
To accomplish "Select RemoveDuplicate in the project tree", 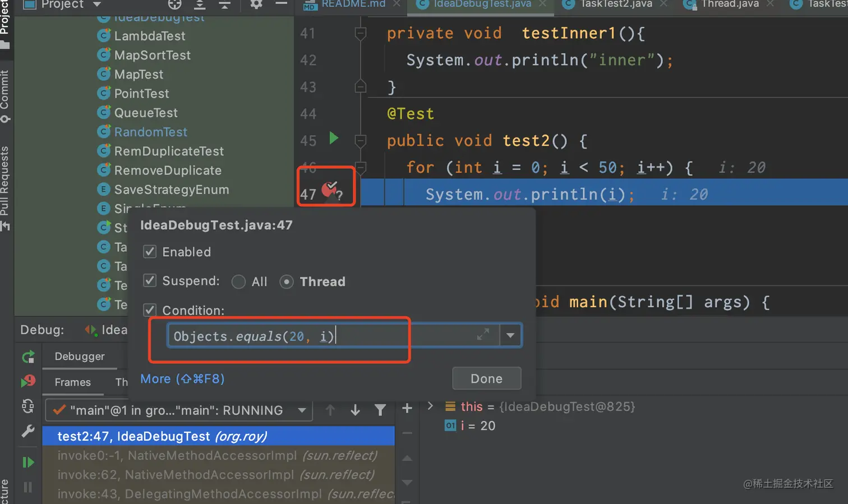I will point(168,170).
